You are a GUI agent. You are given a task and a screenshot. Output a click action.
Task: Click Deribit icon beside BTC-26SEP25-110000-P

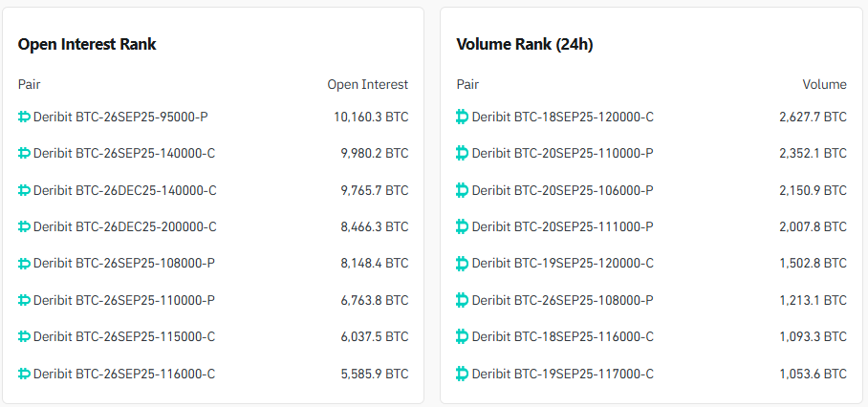point(24,300)
